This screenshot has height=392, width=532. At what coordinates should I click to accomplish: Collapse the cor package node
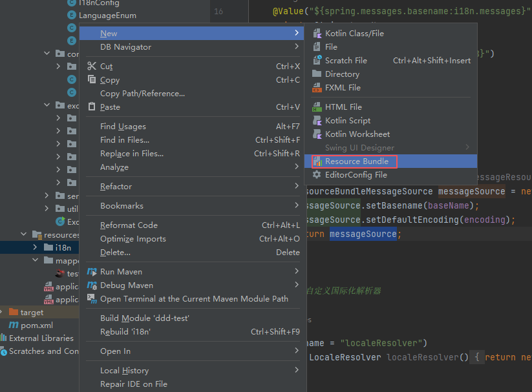[x=47, y=53]
